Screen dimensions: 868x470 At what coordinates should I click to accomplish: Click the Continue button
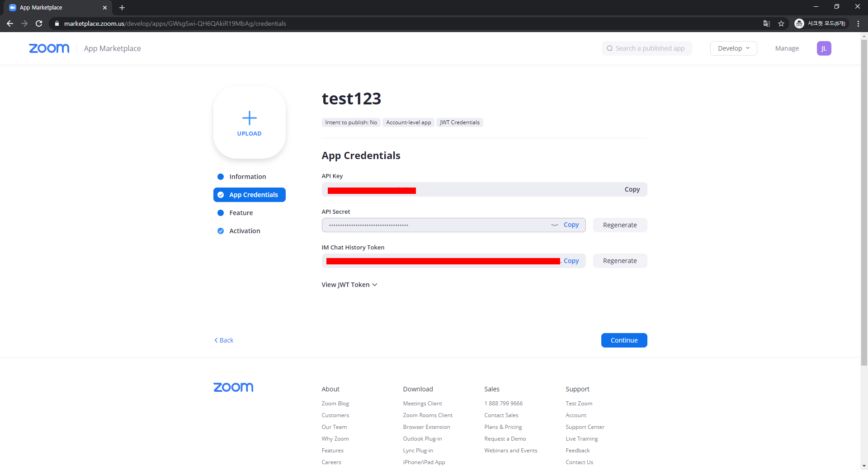(x=624, y=340)
